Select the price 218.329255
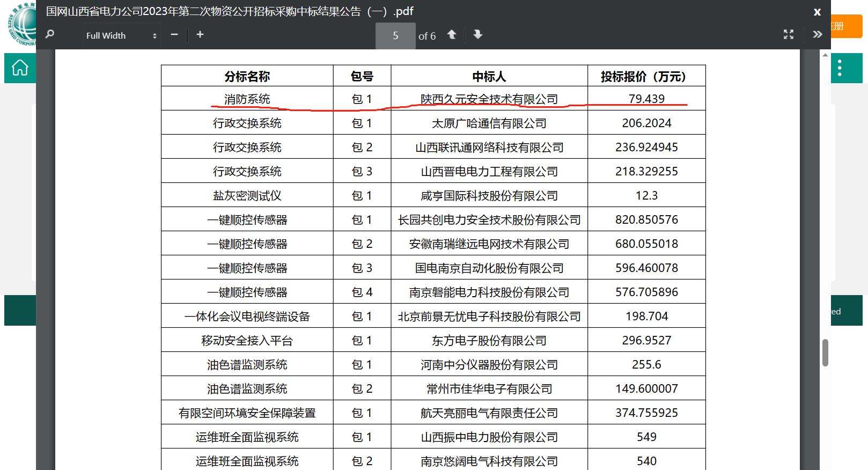868x470 pixels. 646,171
